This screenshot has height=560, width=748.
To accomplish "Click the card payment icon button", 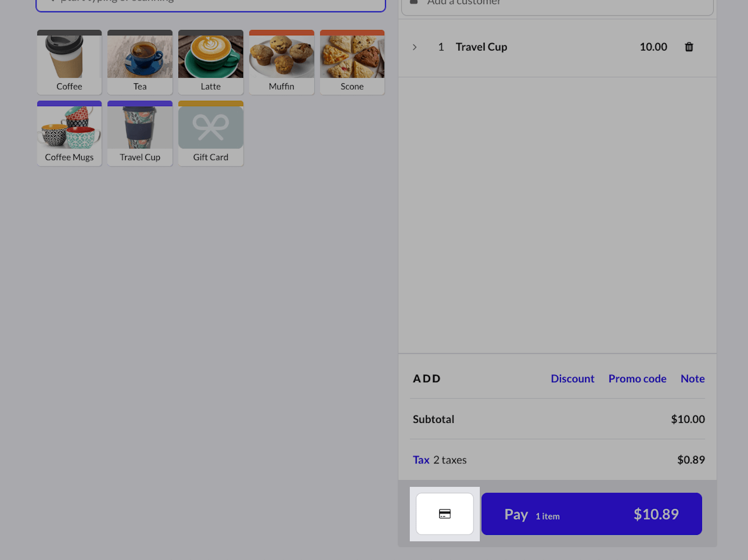I will (x=445, y=514).
